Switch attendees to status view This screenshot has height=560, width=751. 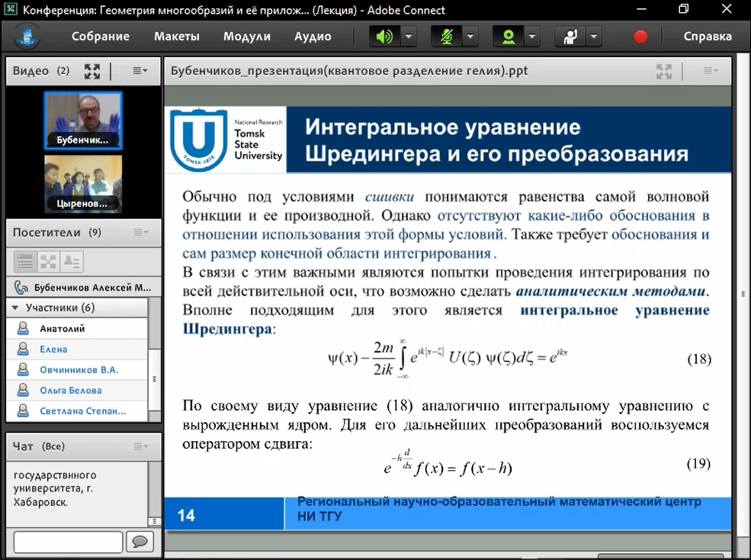[x=72, y=261]
